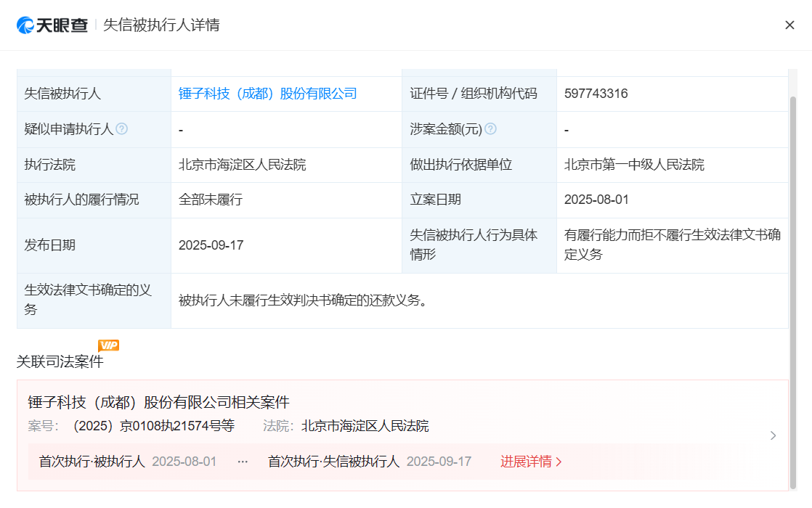This screenshot has height=508, width=812.
Task: Close the 失信被执行人详情 dialog
Action: click(789, 25)
